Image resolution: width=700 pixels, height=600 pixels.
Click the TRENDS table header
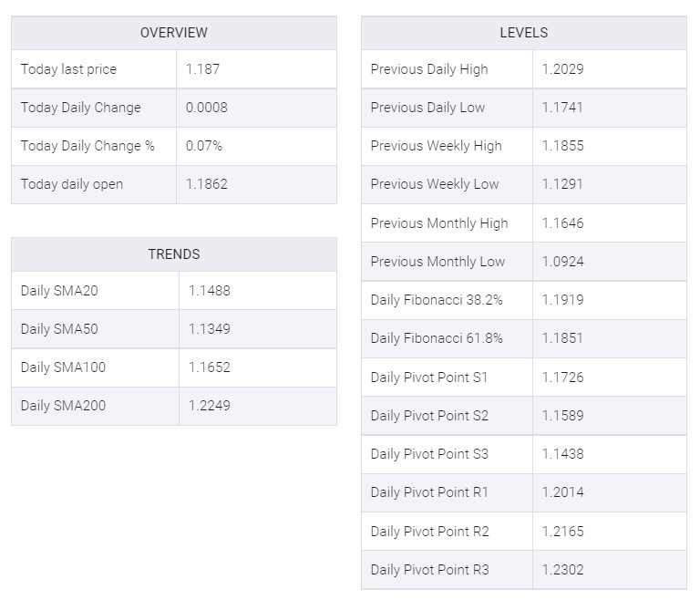[173, 254]
